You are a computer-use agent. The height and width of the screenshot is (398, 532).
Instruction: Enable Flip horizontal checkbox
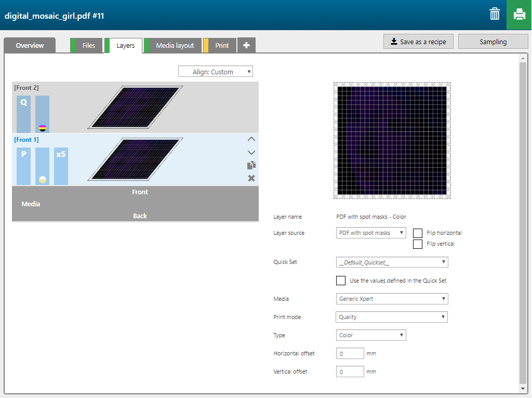pyautogui.click(x=418, y=233)
